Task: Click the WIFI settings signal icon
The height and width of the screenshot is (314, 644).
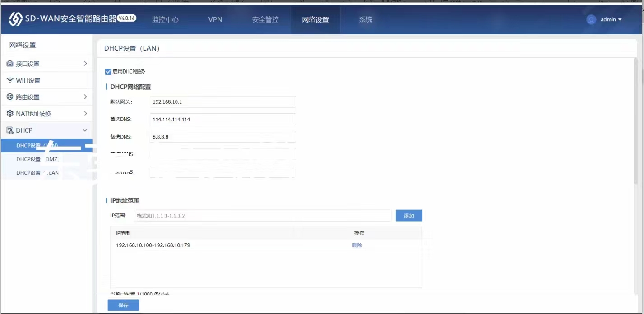Action: (x=10, y=80)
